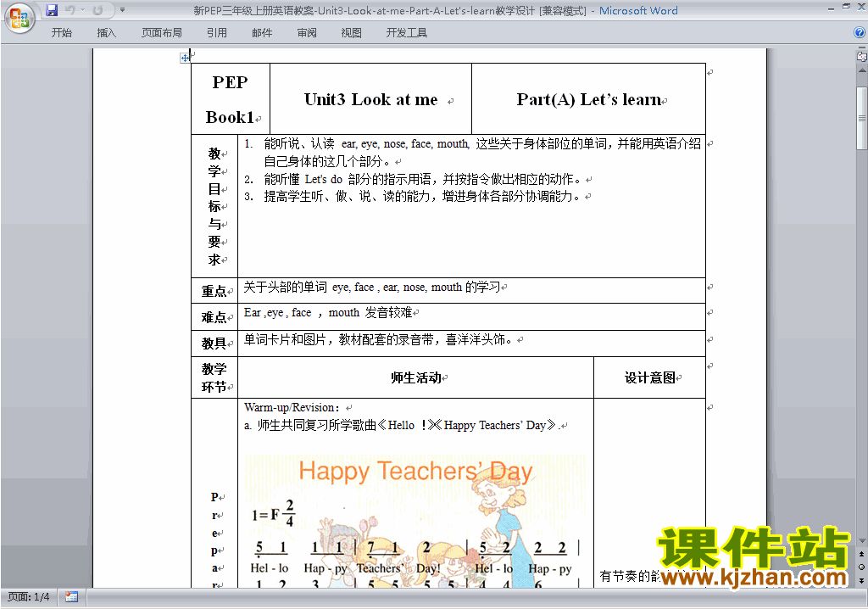This screenshot has height=609, width=868.
Task: Click the 'Warm-up/Revision:' line
Action: click(x=292, y=408)
